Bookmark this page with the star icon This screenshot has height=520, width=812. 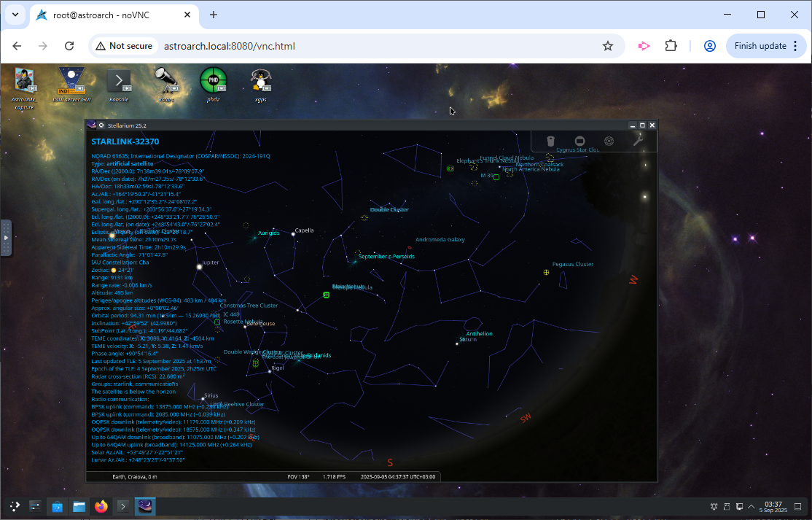tap(608, 46)
